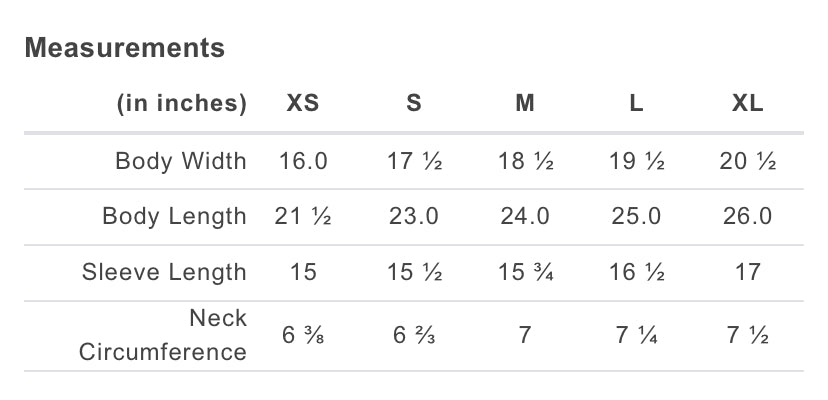This screenshot has height=400, width=828.
Task: Click the Body Width row label
Action: pos(181,161)
